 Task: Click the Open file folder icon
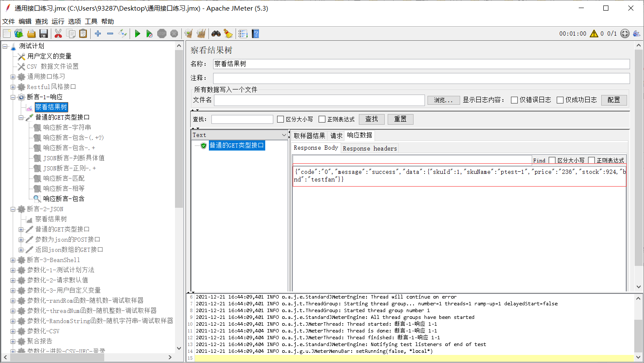coord(31,34)
